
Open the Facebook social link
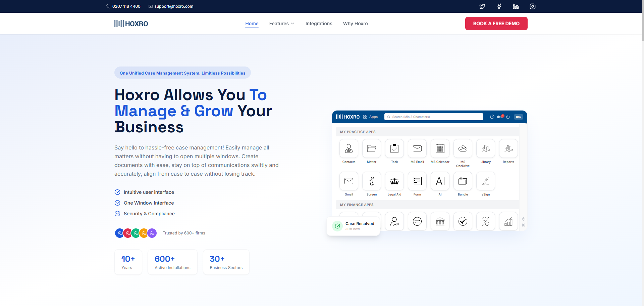499,6
